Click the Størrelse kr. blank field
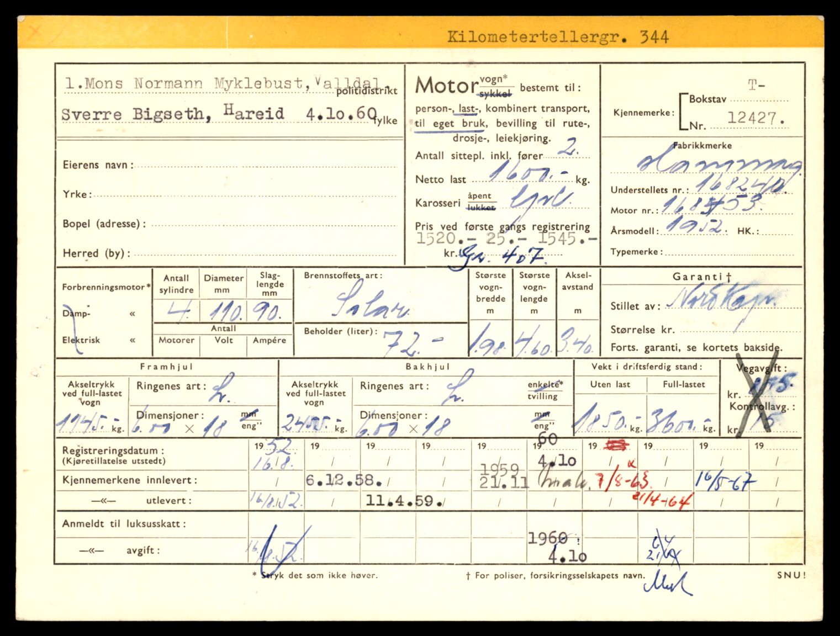Screen dimensions: 840x636 [739, 330]
